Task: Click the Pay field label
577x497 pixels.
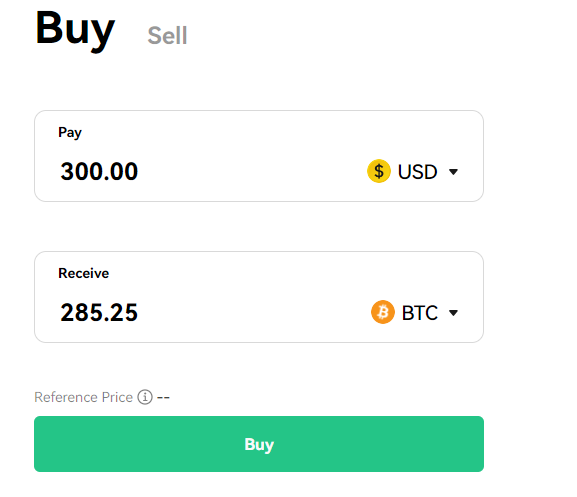Action: tap(70, 132)
